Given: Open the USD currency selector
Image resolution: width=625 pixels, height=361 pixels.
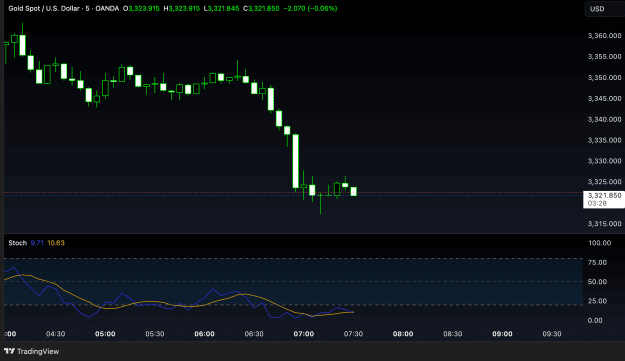Looking at the screenshot, I should (x=605, y=9).
